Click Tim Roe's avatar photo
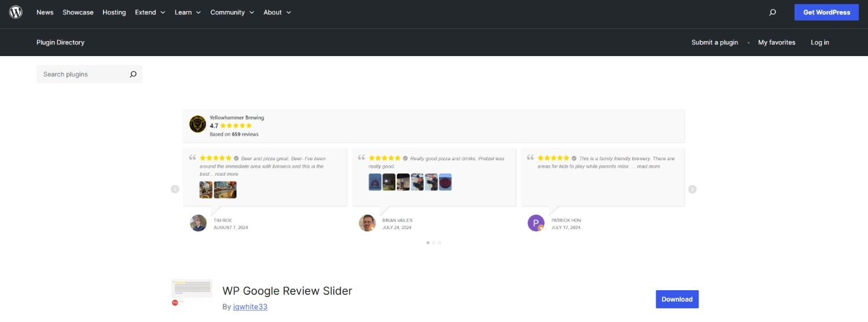The image size is (868, 322). point(198,223)
